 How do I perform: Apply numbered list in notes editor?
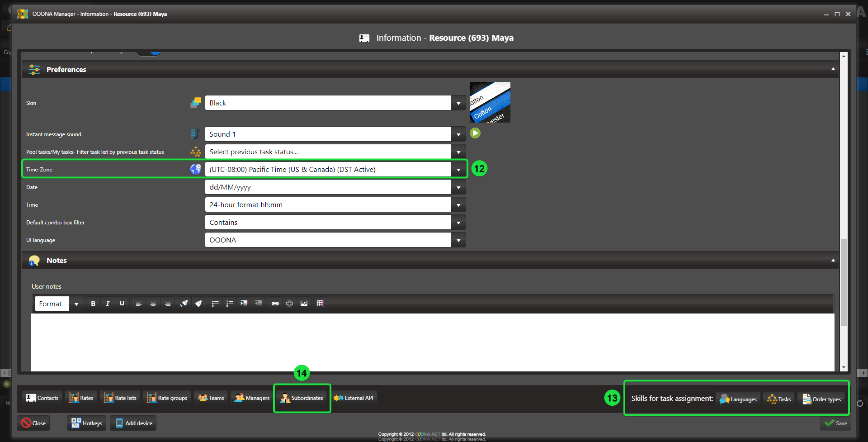coord(230,304)
